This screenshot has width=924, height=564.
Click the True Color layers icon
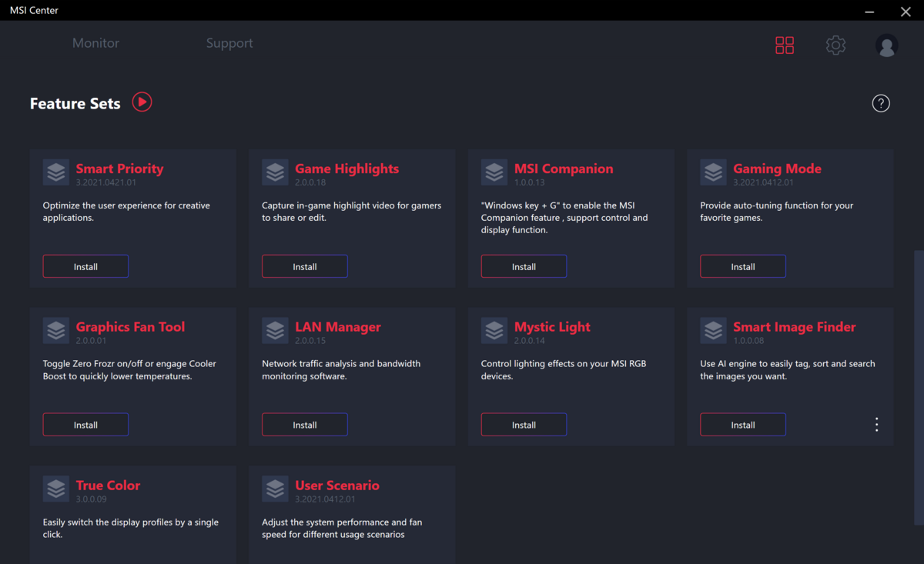pos(56,489)
